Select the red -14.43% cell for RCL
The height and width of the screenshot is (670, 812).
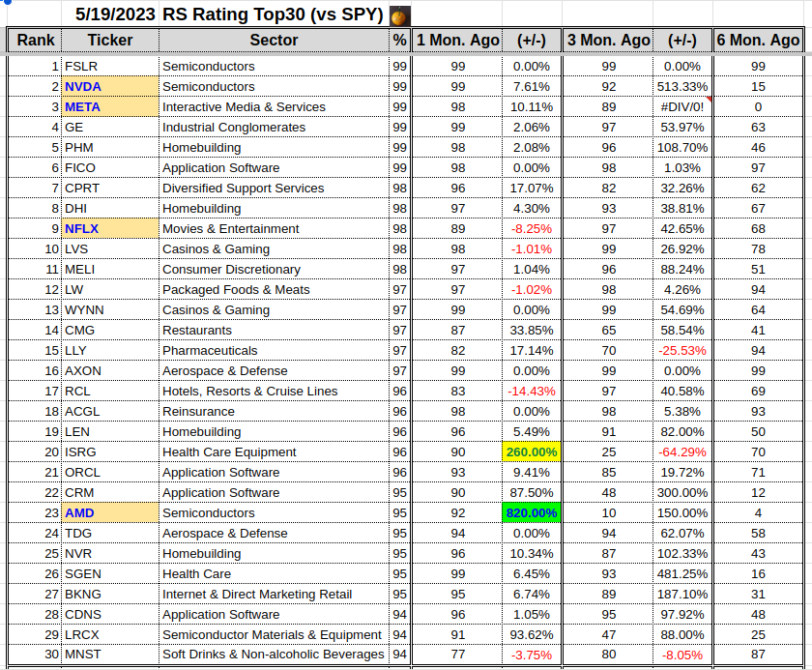pyautogui.click(x=532, y=391)
